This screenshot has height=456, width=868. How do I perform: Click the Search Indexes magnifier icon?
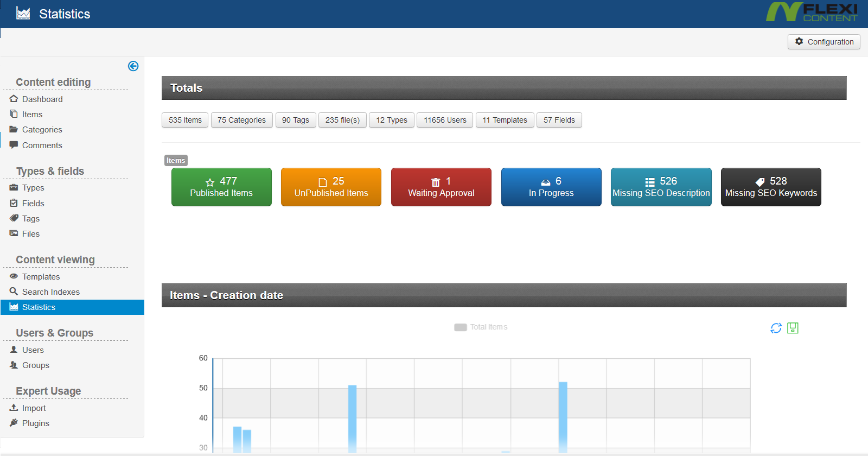[14, 292]
